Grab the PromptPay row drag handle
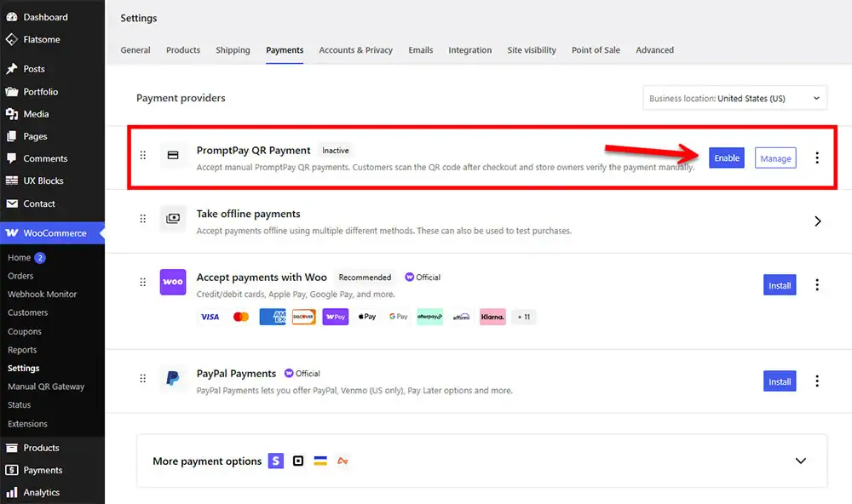This screenshot has height=504, width=852. point(143,155)
